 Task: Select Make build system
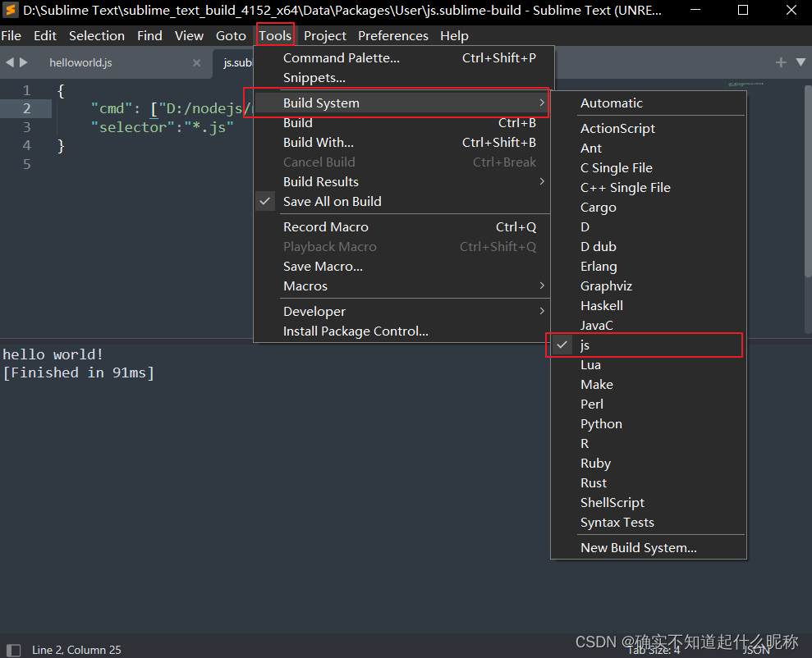pos(649,384)
